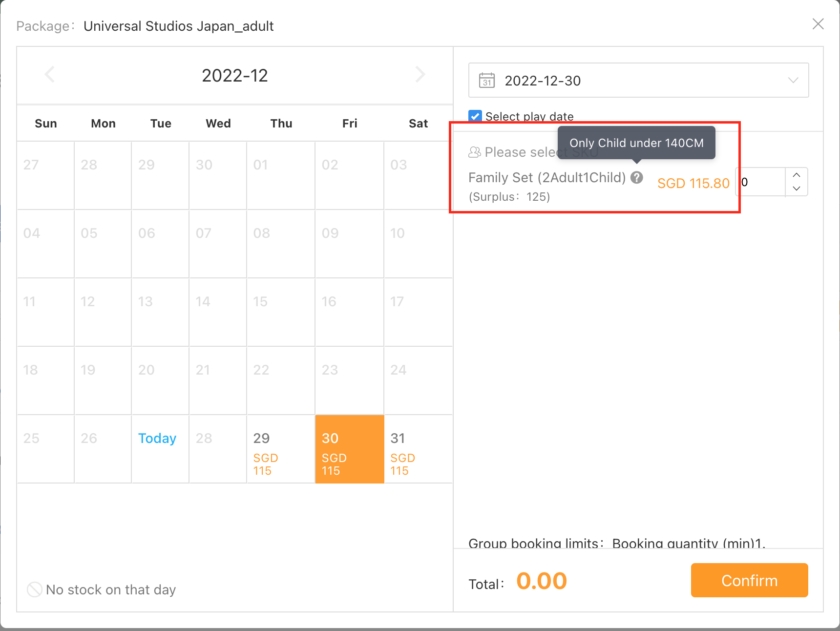Close the package booking dialog

click(818, 24)
